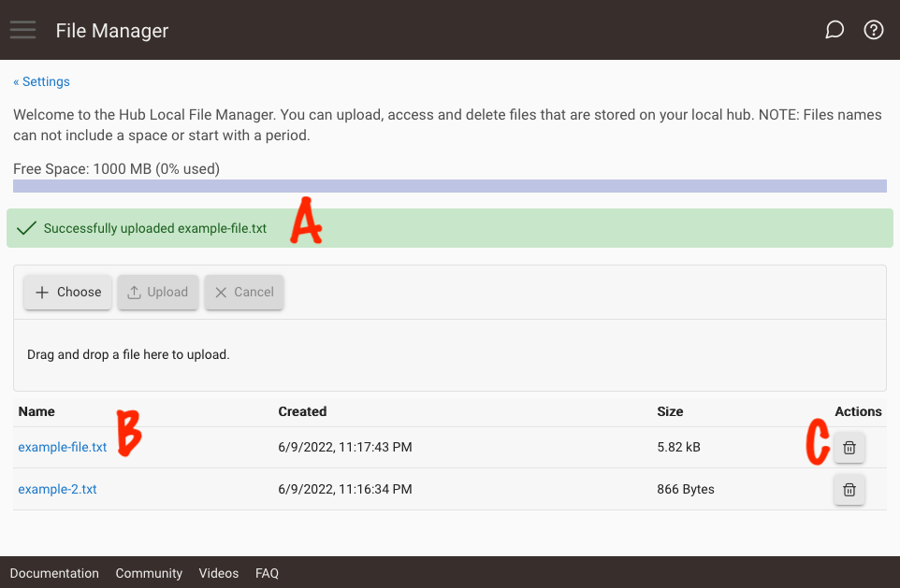
Task: Click the Upload button
Action: 158,292
